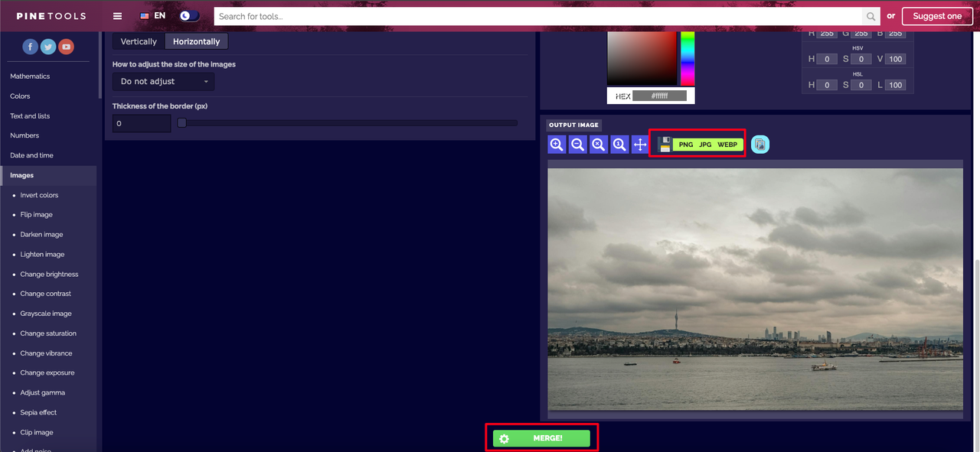Image resolution: width=980 pixels, height=452 pixels.
Task: Open the Sepia effect tool
Action: tap(38, 412)
